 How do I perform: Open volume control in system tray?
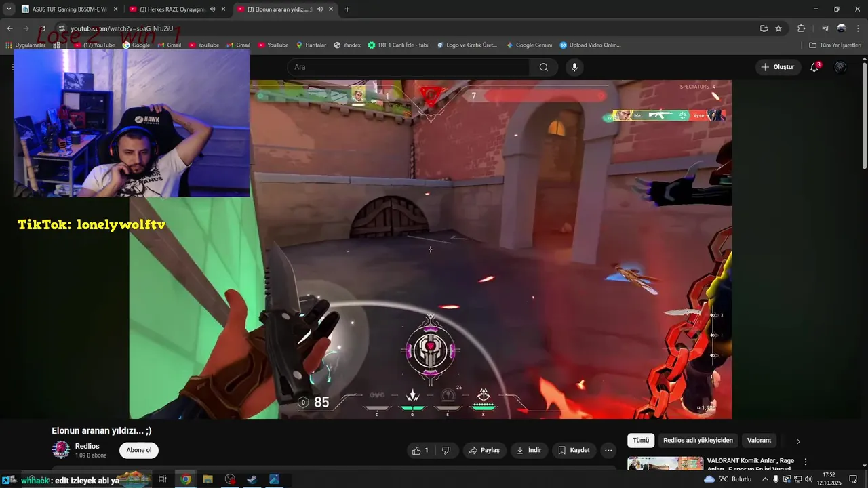pyautogui.click(x=809, y=479)
